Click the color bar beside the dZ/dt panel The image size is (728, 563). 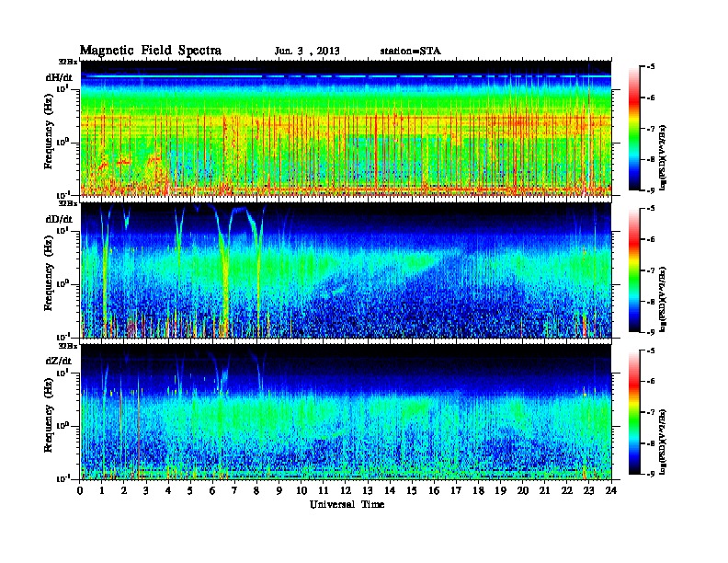634,412
